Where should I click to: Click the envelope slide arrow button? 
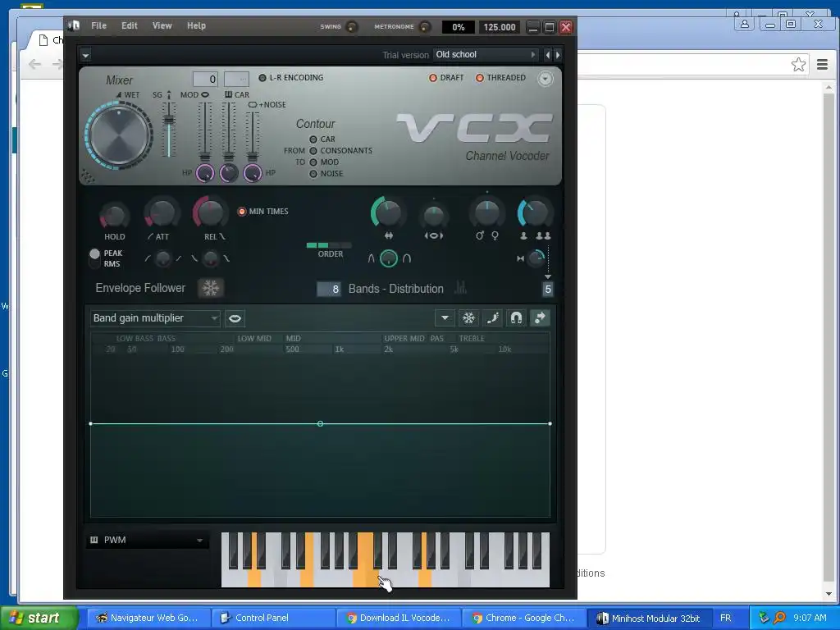(x=540, y=318)
